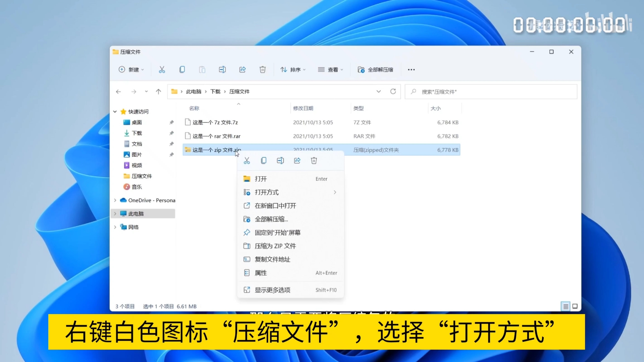Click the Refresh icon beside the address bar
Screen dimensions: 644x362
[x=393, y=92]
